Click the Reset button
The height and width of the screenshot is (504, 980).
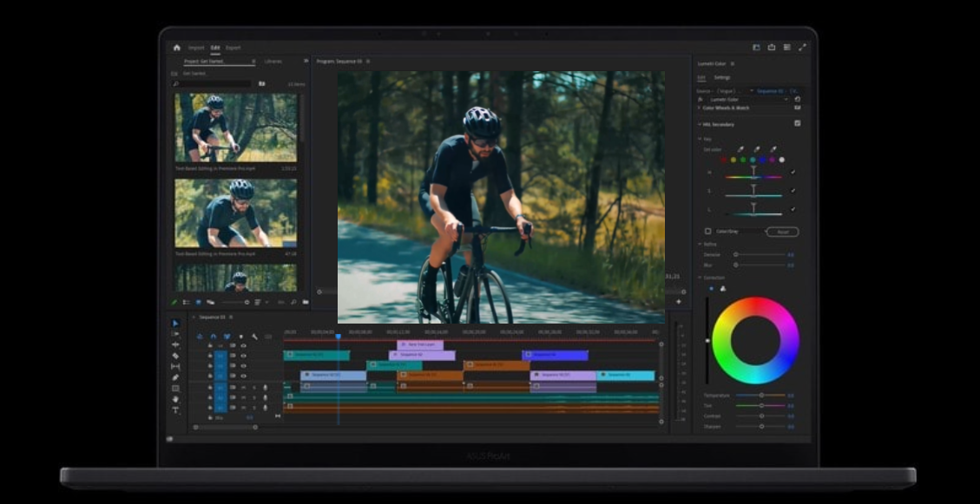pos(782,232)
